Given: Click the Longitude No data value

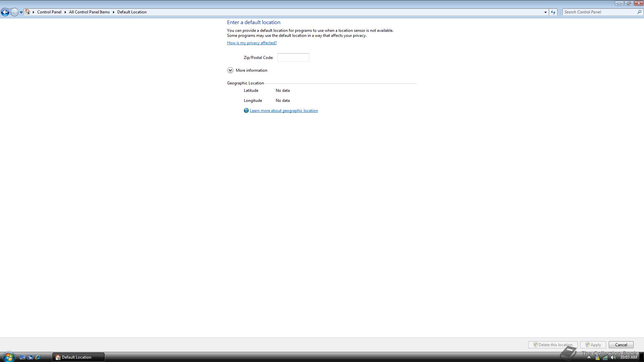Looking at the screenshot, I should tap(283, 101).
